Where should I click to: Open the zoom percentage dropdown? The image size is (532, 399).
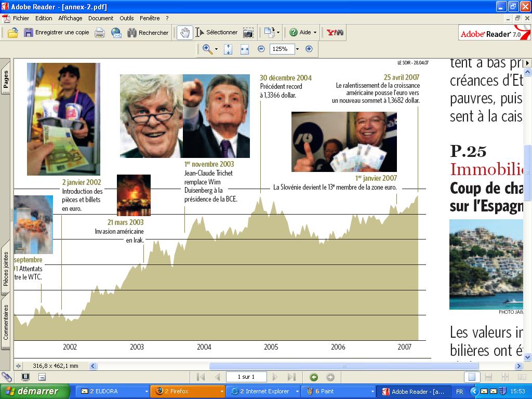tap(298, 49)
